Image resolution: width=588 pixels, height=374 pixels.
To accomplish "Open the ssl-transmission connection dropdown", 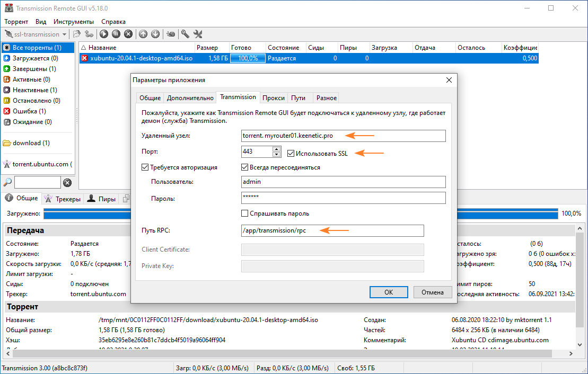I will click(x=64, y=34).
